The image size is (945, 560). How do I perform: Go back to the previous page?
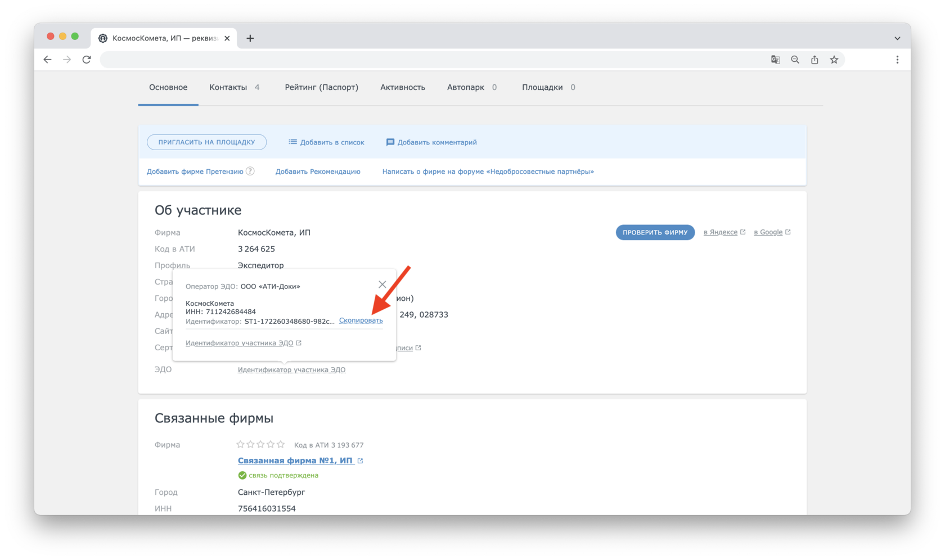pyautogui.click(x=47, y=60)
